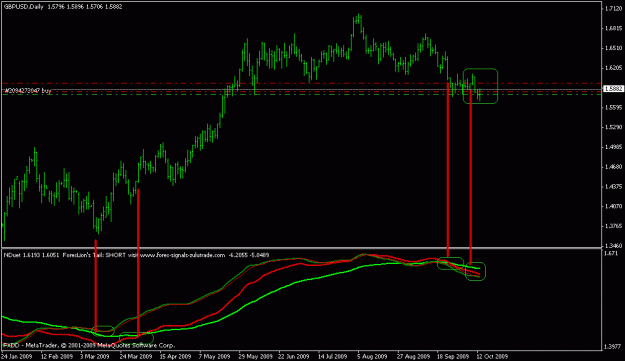Click the 14 Jul 2009 date label
This screenshot has height=361, width=625.
333,356
